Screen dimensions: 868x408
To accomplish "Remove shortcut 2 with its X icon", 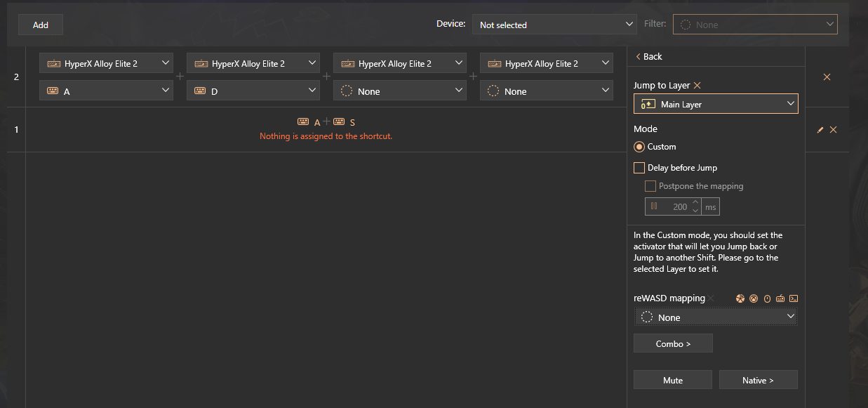I will tap(827, 77).
